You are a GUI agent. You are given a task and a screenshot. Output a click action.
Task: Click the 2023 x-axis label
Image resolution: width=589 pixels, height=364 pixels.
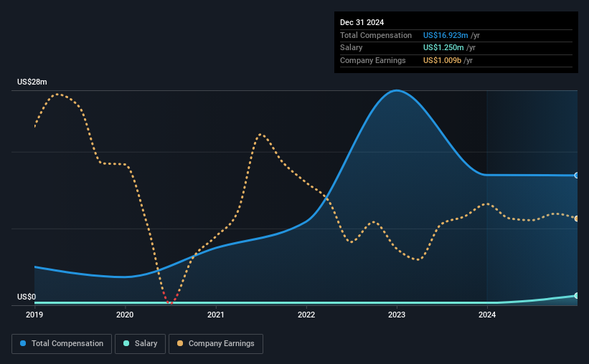click(397, 315)
